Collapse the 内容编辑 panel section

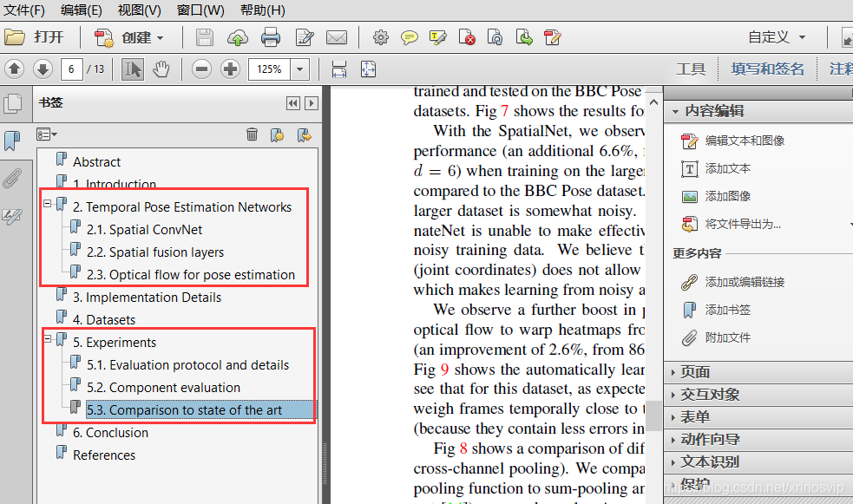(x=675, y=111)
